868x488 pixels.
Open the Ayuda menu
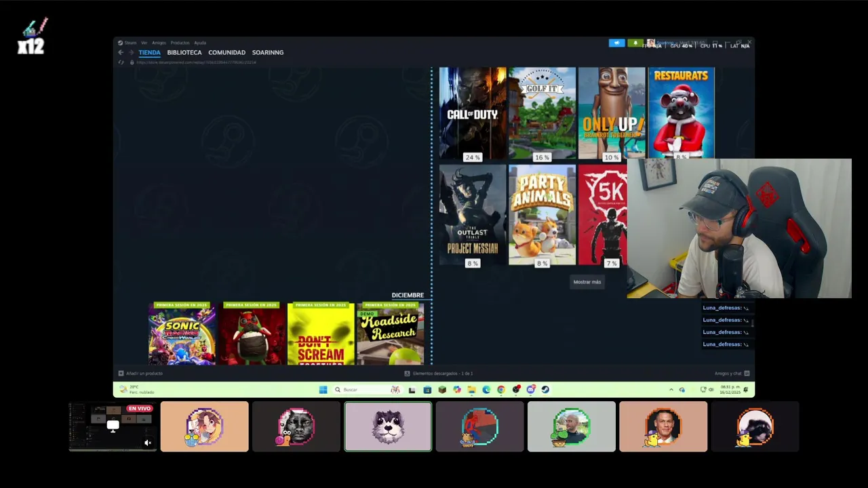[200, 43]
